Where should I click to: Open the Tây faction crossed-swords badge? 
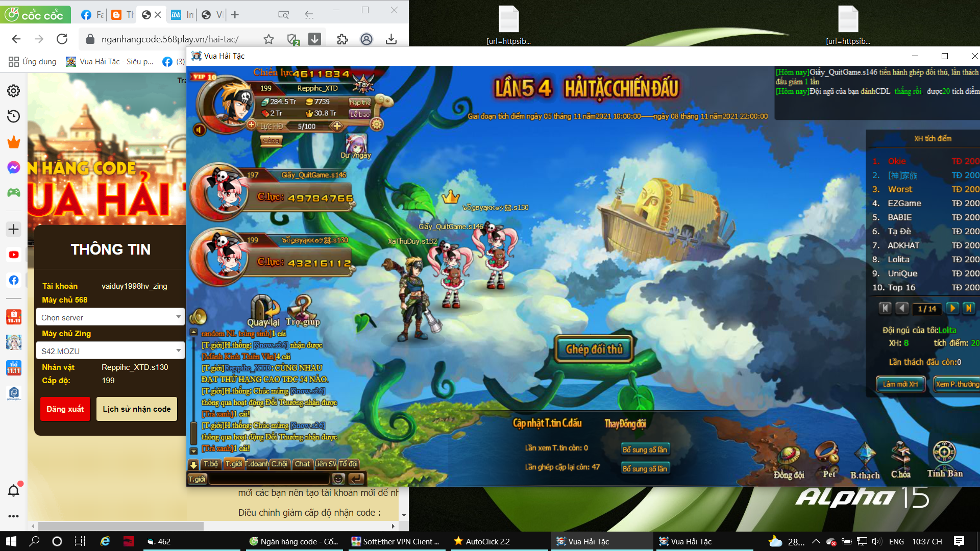click(x=363, y=84)
